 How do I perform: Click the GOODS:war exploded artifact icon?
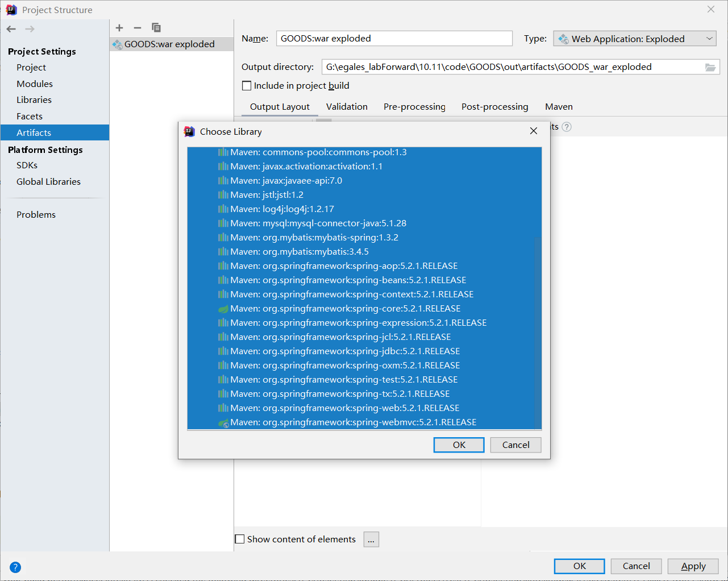(118, 44)
